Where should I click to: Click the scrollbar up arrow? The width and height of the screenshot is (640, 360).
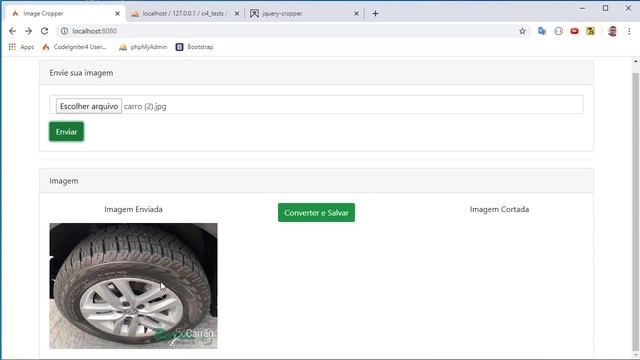636,61
